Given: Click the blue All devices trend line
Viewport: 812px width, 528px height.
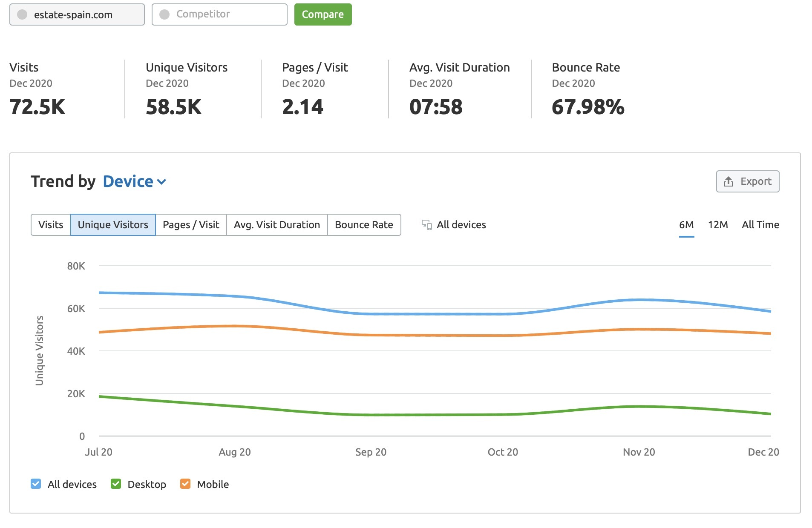Looking at the screenshot, I should point(435,314).
